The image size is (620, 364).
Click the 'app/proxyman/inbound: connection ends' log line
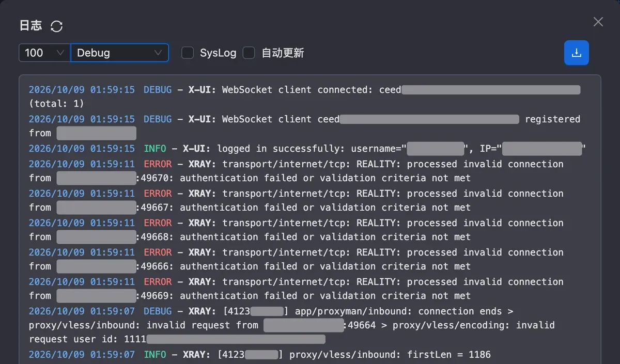292,325
